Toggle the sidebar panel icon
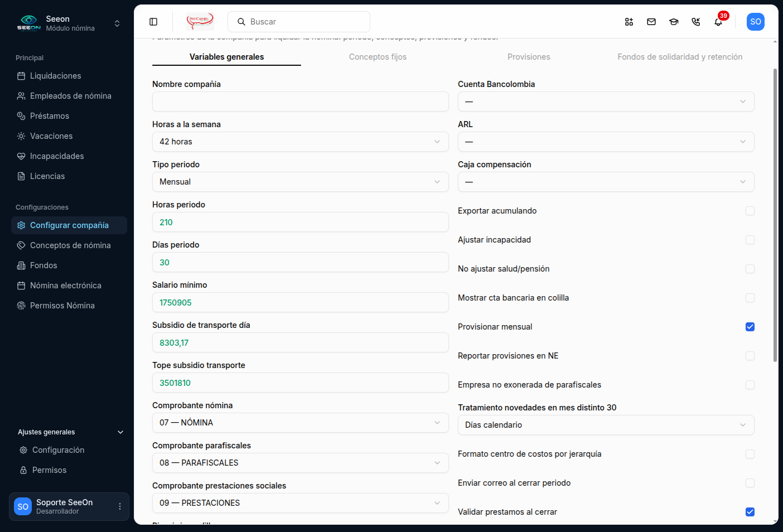Image resolution: width=783 pixels, height=532 pixels. click(x=153, y=22)
